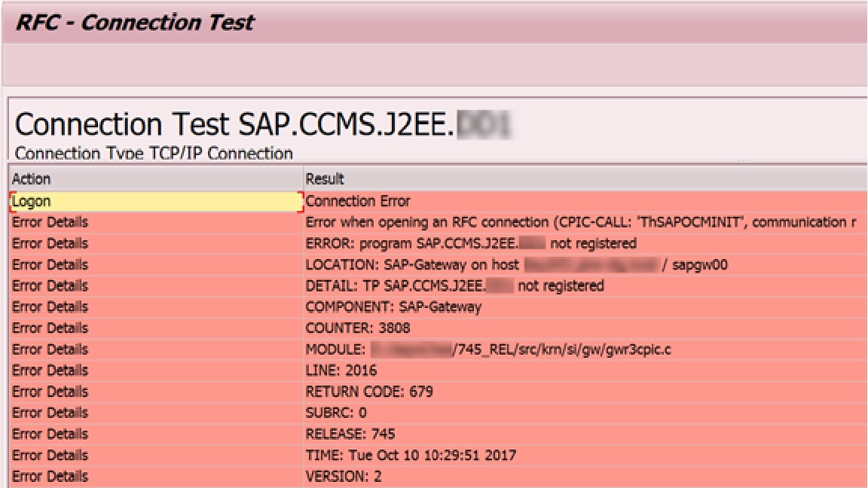Click Error Details cell beside COUNTER: 3808
Screen dimensions: 868x488
156,328
